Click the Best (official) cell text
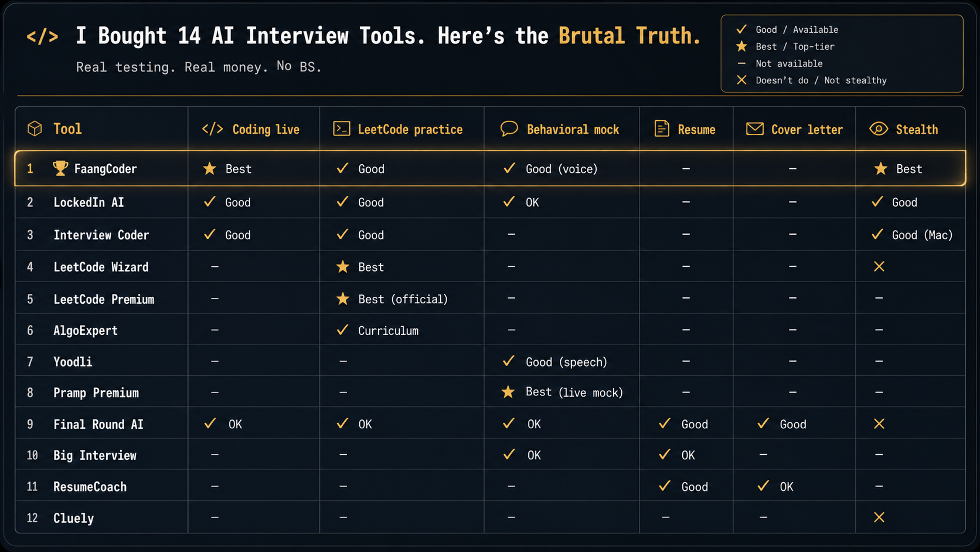This screenshot has width=980, height=552. point(403,299)
